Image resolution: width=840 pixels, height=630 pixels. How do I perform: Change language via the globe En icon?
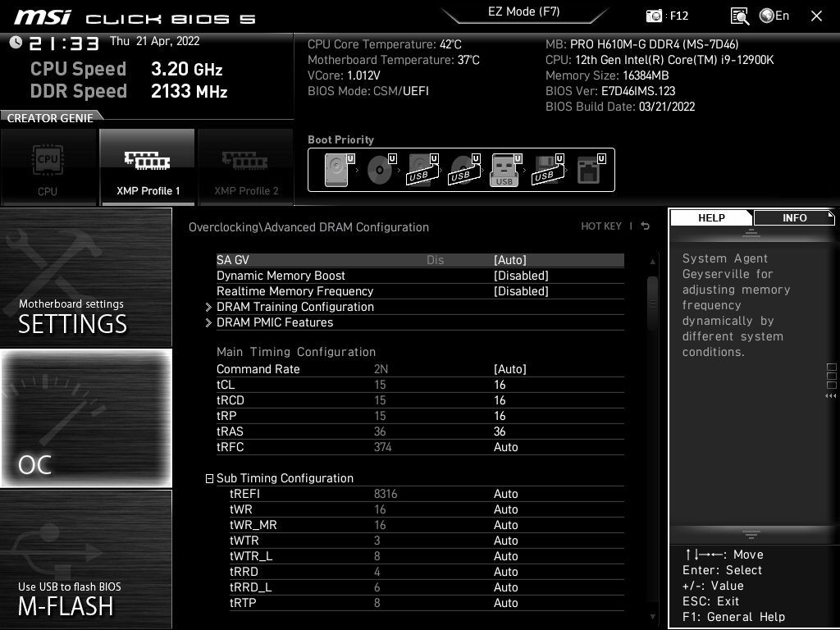774,16
